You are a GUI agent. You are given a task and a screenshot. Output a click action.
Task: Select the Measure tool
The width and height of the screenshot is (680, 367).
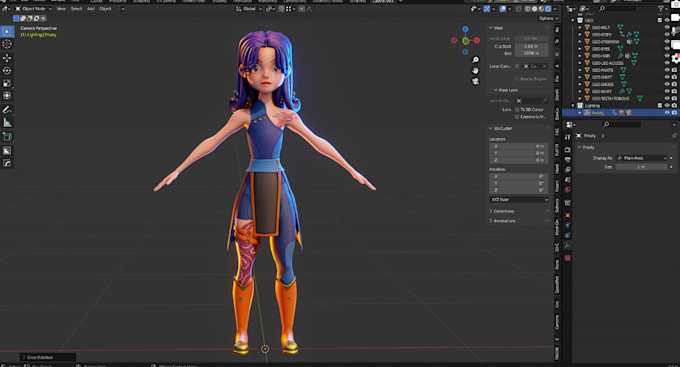(7, 123)
